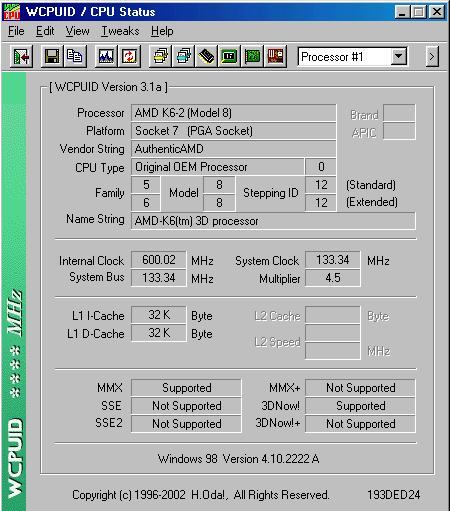
Task: Click the Internal Clock value 600.02
Action: pos(159,260)
